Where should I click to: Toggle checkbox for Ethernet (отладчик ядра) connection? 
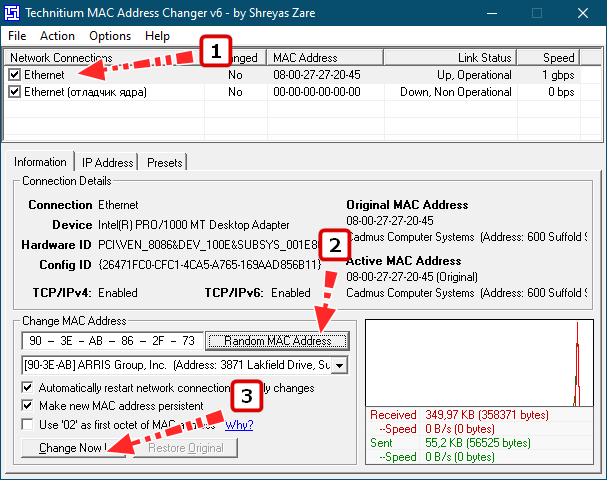tap(14, 92)
